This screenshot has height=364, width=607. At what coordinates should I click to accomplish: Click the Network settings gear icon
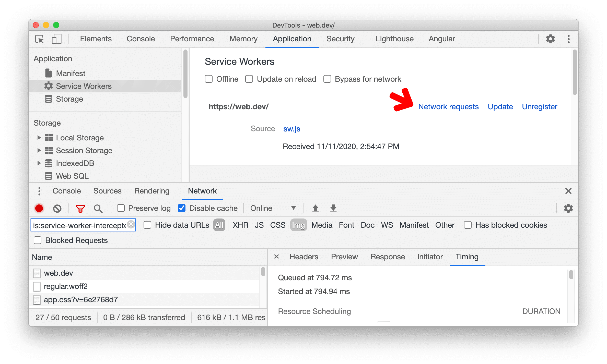(568, 208)
